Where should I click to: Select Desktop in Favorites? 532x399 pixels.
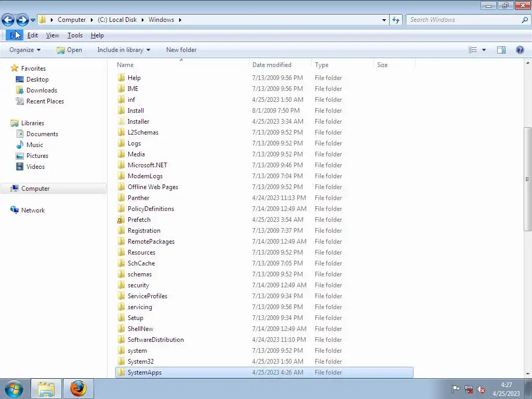pos(37,79)
